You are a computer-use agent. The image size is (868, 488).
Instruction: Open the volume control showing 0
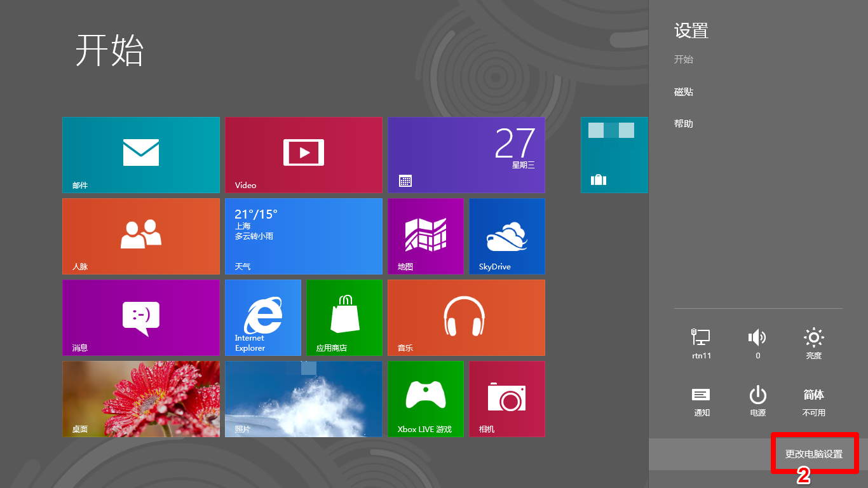point(757,344)
